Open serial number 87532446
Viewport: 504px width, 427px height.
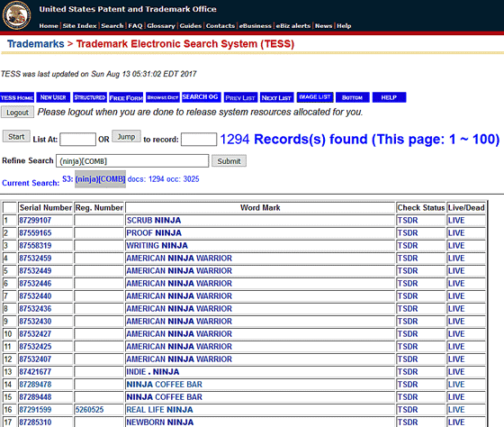tap(35, 284)
